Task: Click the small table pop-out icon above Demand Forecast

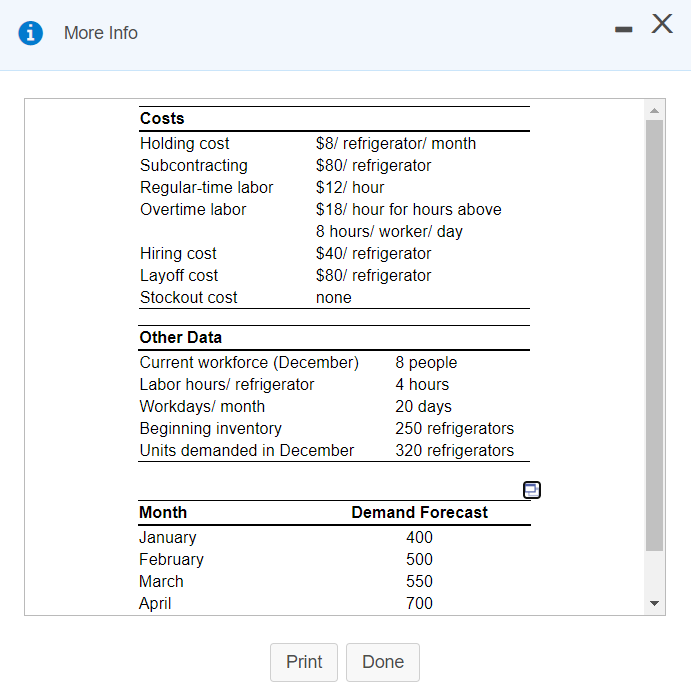Action: click(x=532, y=489)
